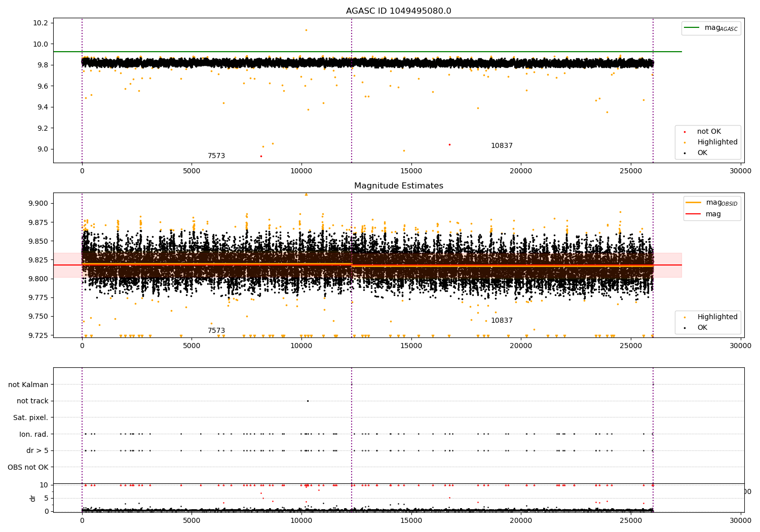Select the "7573" label in Magnitude Estimates plot
The height and width of the screenshot is (532, 760).
(x=216, y=331)
